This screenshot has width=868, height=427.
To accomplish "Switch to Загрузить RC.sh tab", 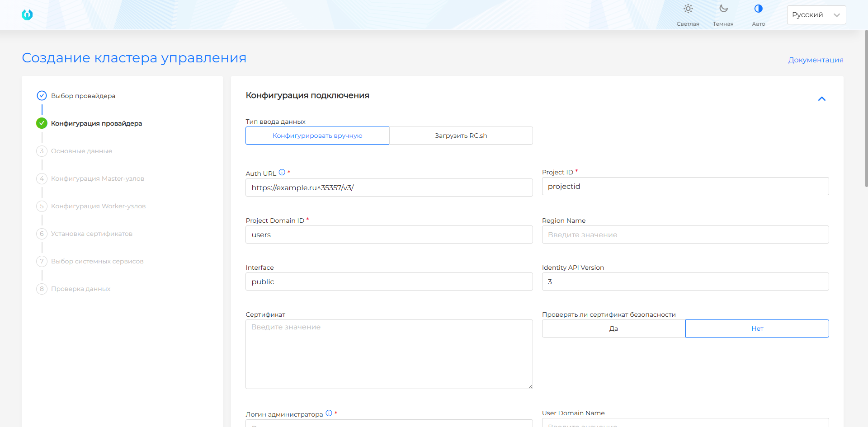I will point(461,136).
